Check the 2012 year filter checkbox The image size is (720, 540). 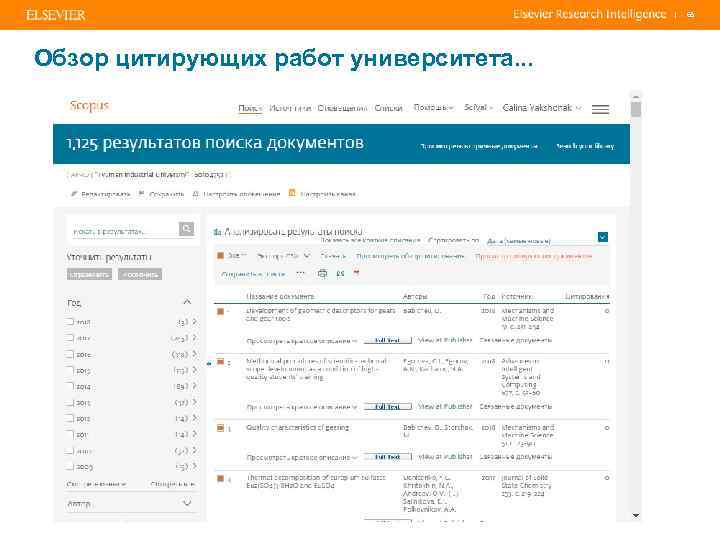(x=70, y=418)
